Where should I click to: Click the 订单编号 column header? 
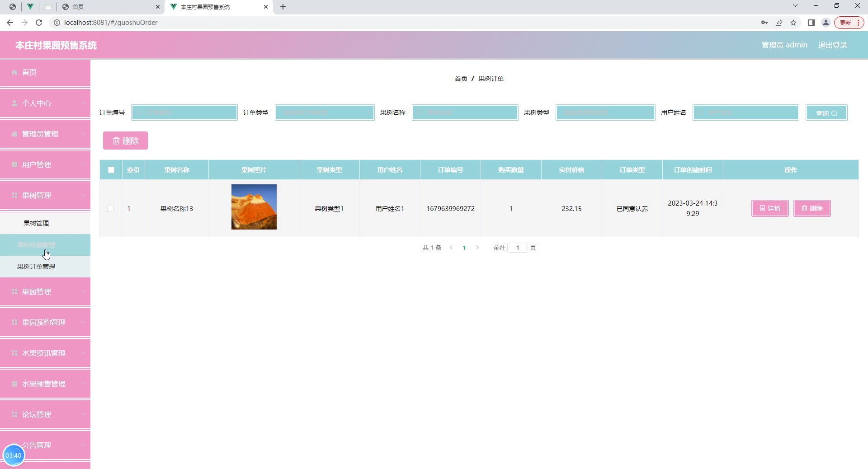click(x=451, y=170)
